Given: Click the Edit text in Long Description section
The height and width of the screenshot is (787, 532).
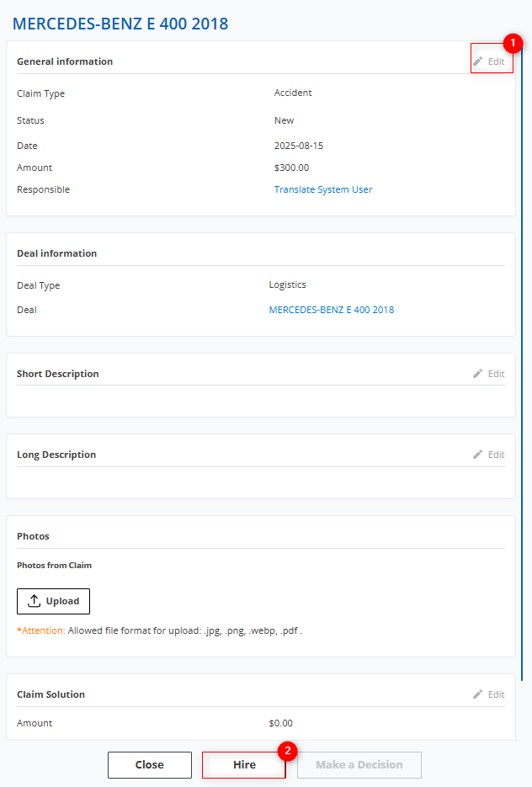Looking at the screenshot, I should [x=497, y=455].
